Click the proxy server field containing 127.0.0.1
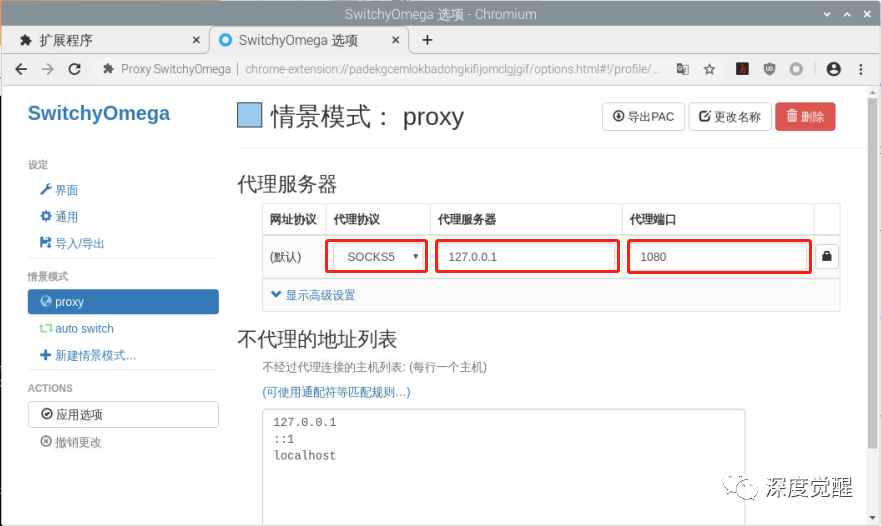The height and width of the screenshot is (526, 881). (x=527, y=257)
